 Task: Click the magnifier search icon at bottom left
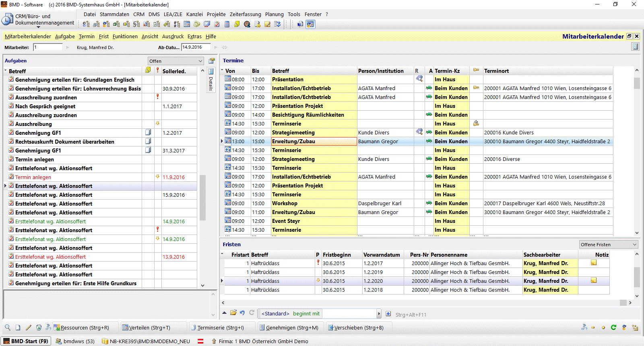tap(8, 327)
